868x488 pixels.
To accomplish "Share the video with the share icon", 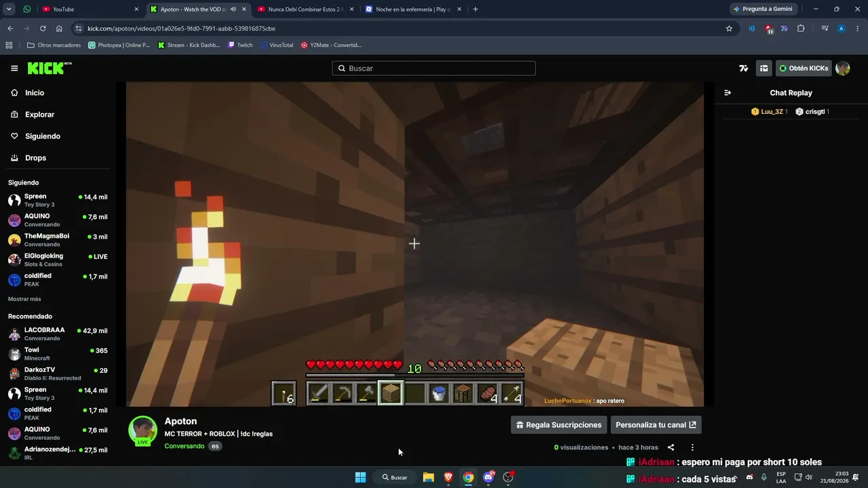I will click(x=671, y=447).
